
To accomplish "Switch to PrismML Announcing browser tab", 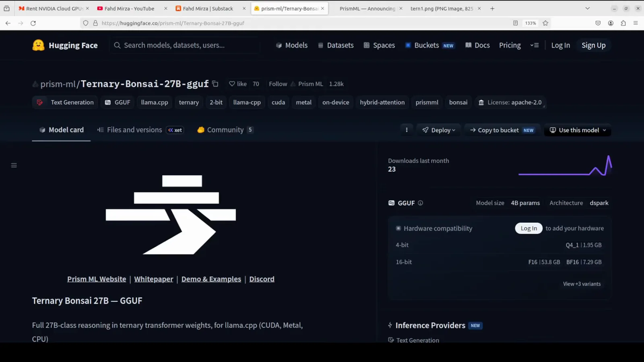I will (367, 8).
